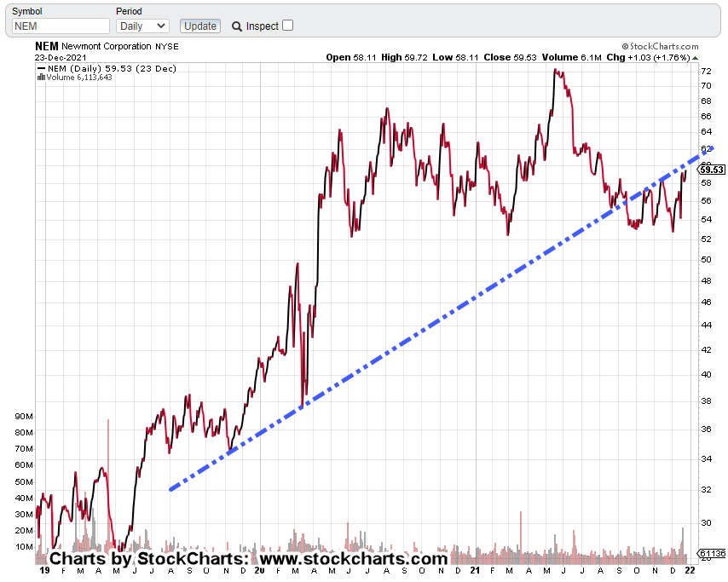The height and width of the screenshot is (582, 728).
Task: Open the Period dropdown set to Daily
Action: pos(142,26)
